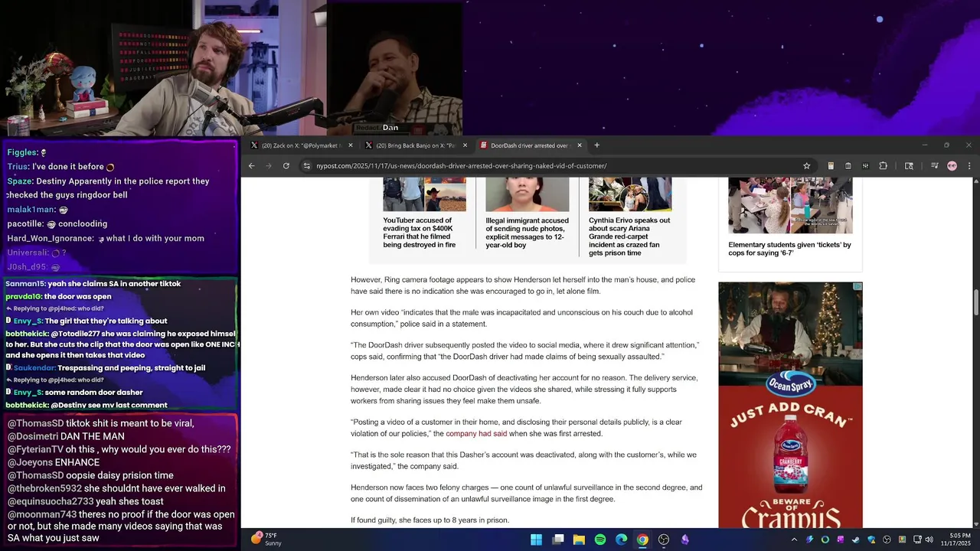Image resolution: width=980 pixels, height=551 pixels.
Task: Click the trash-can extension icon in toolbar
Action: click(x=848, y=166)
